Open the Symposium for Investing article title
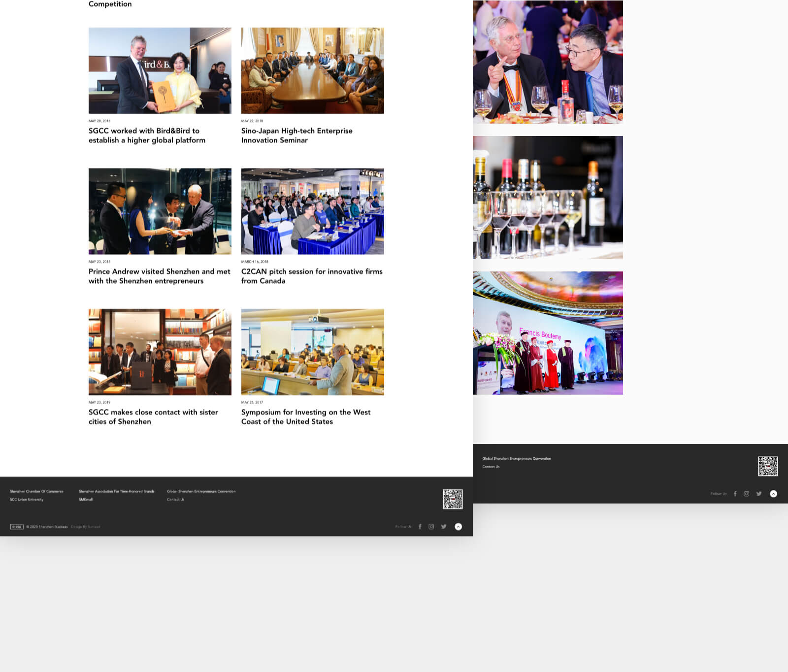Image resolution: width=788 pixels, height=672 pixels. 305,417
